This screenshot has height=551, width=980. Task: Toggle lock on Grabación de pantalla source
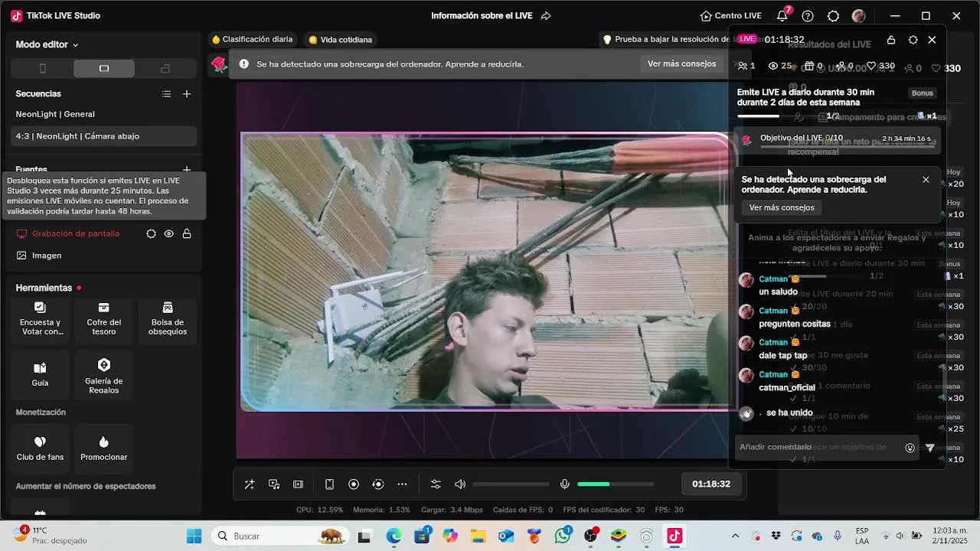pos(187,233)
